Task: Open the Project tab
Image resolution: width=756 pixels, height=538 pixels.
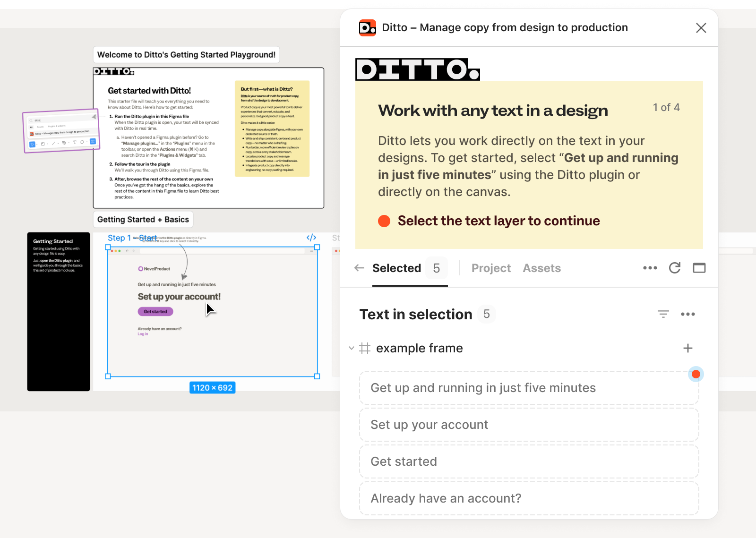Action: point(491,268)
